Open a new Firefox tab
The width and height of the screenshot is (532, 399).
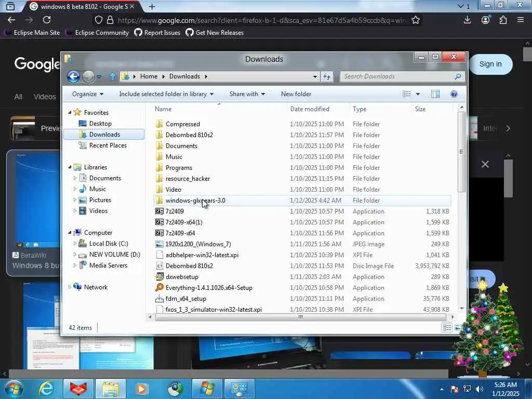[x=152, y=6]
